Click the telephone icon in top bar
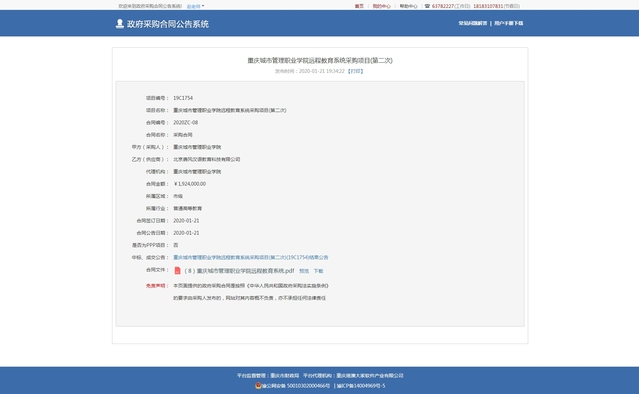 (x=427, y=6)
